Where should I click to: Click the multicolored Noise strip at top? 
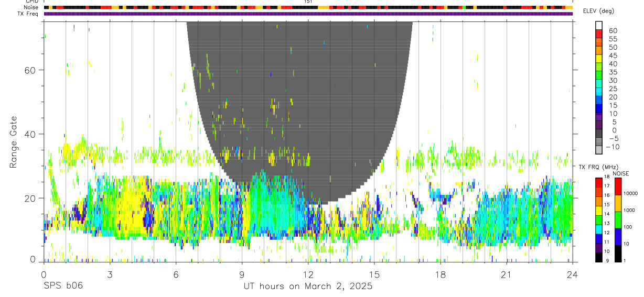[308, 8]
